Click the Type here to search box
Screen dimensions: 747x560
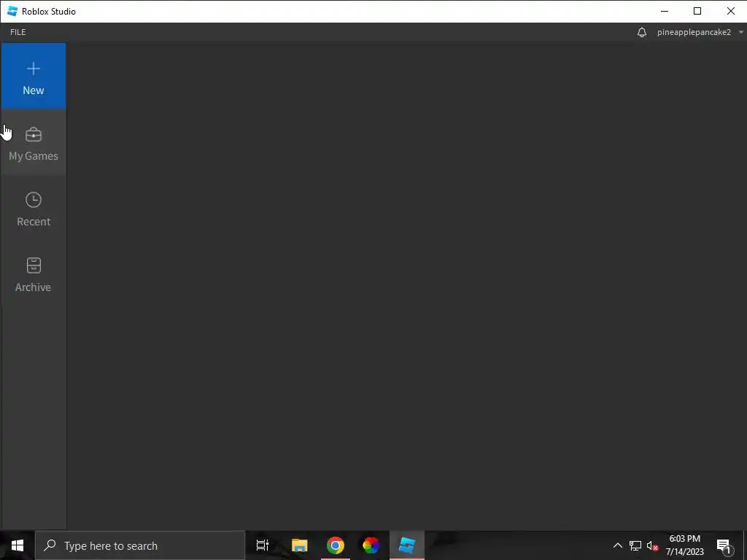(x=140, y=545)
